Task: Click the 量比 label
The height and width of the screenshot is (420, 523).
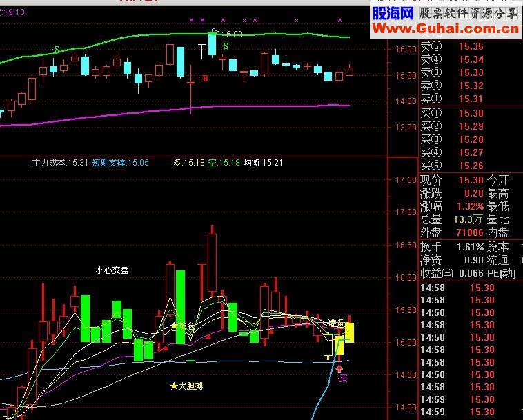Action: point(497,219)
